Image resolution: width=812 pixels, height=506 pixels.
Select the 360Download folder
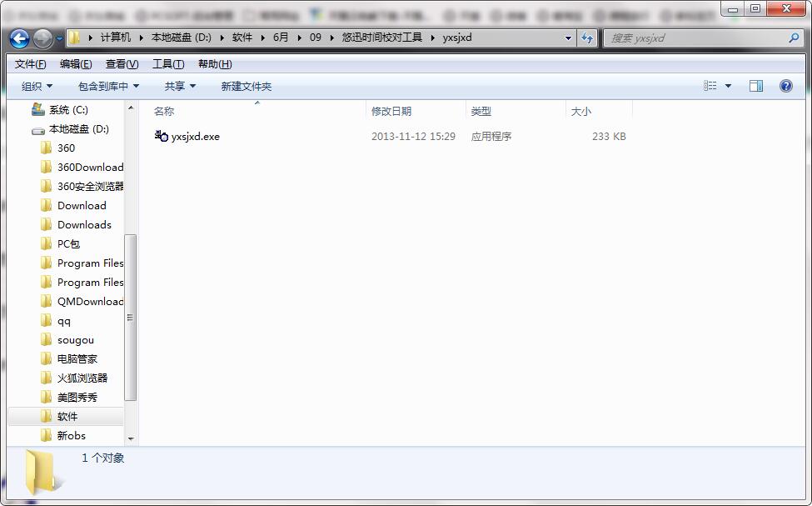pyautogui.click(x=90, y=167)
